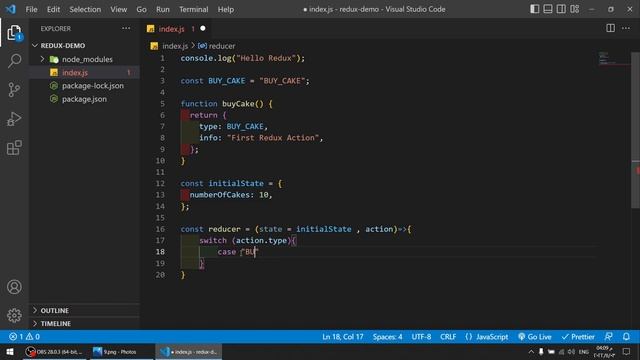This screenshot has width=640, height=360.
Task: Open the Explorer view in activity bar
Action: click(14, 33)
